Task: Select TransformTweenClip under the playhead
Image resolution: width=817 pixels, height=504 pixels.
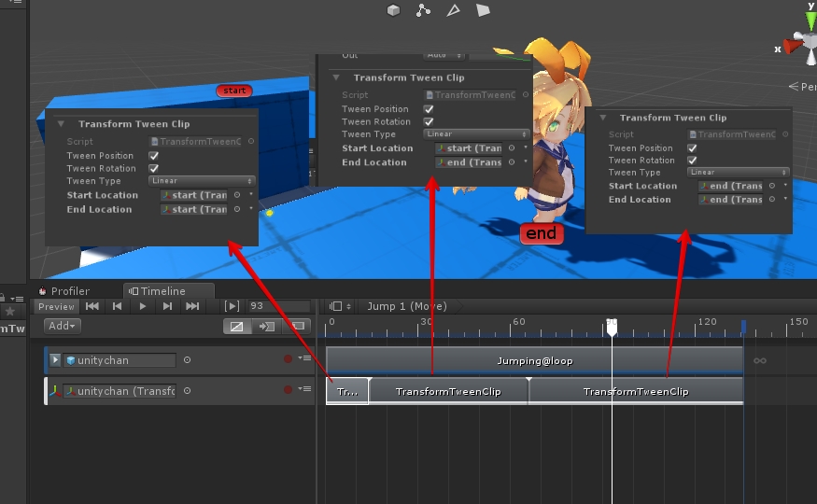Action: (636, 392)
